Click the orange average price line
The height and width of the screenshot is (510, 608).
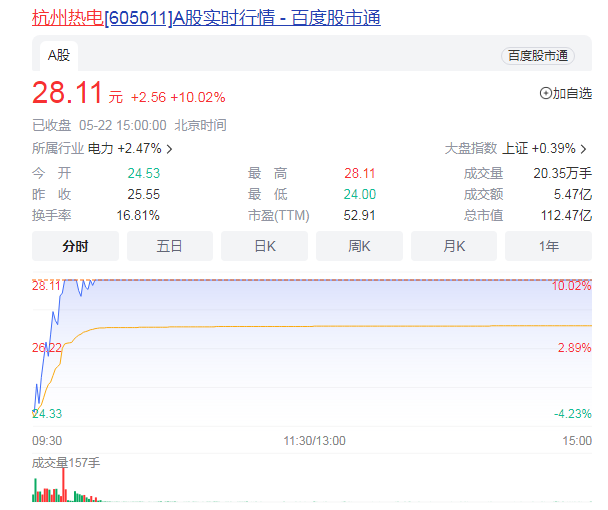pyautogui.click(x=300, y=327)
